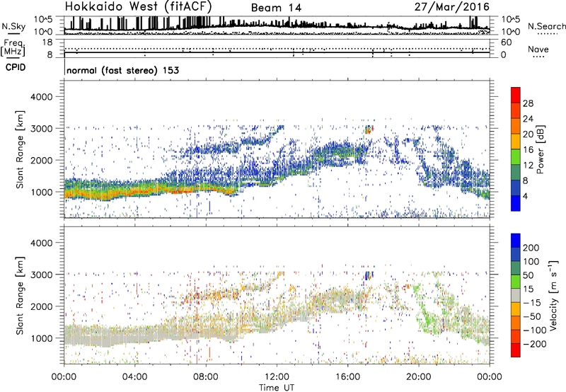Screen dimensions: 566x392
Task: Click the gray -15 to 15 velocity swatch
Action: click(x=516, y=295)
